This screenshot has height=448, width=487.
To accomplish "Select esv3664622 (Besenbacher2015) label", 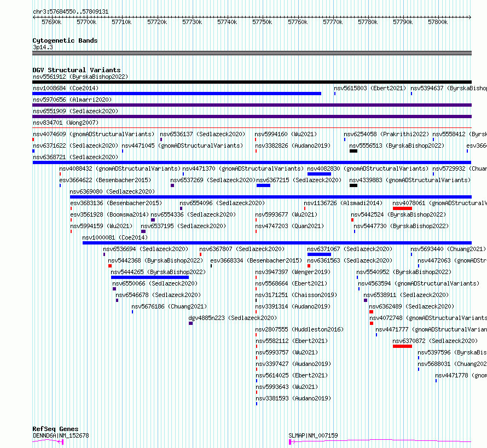I will pos(105,180).
